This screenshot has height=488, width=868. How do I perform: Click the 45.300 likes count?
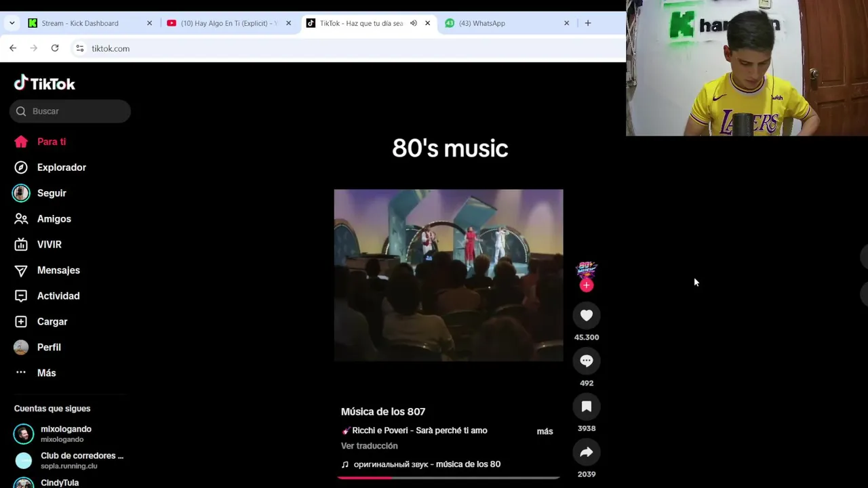tap(587, 338)
